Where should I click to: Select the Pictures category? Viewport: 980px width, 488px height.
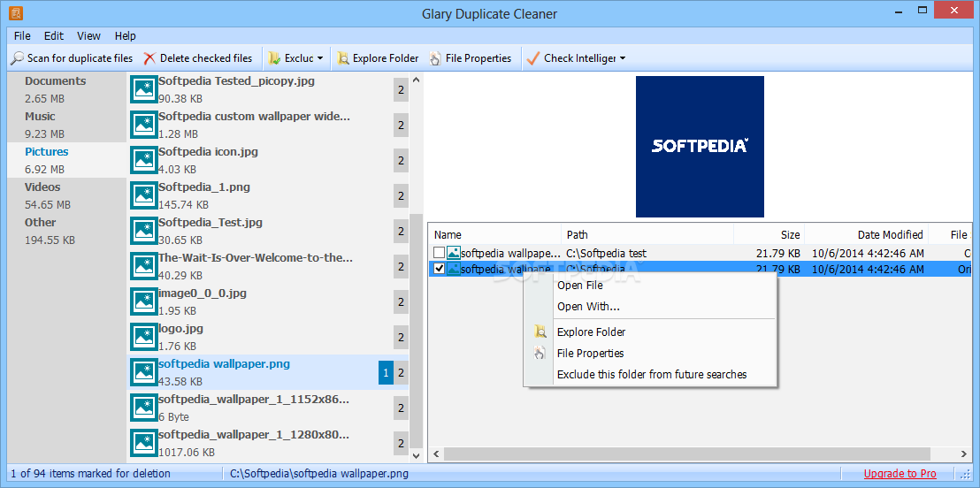coord(67,160)
